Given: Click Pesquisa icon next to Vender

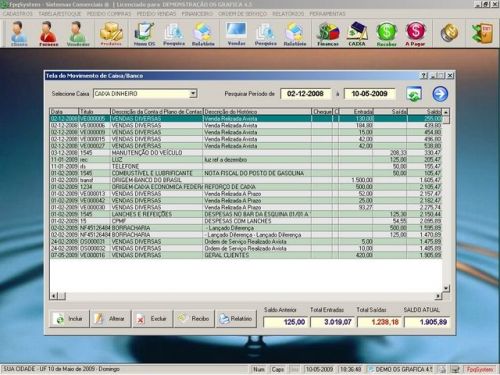Looking at the screenshot, I should click(x=266, y=33).
